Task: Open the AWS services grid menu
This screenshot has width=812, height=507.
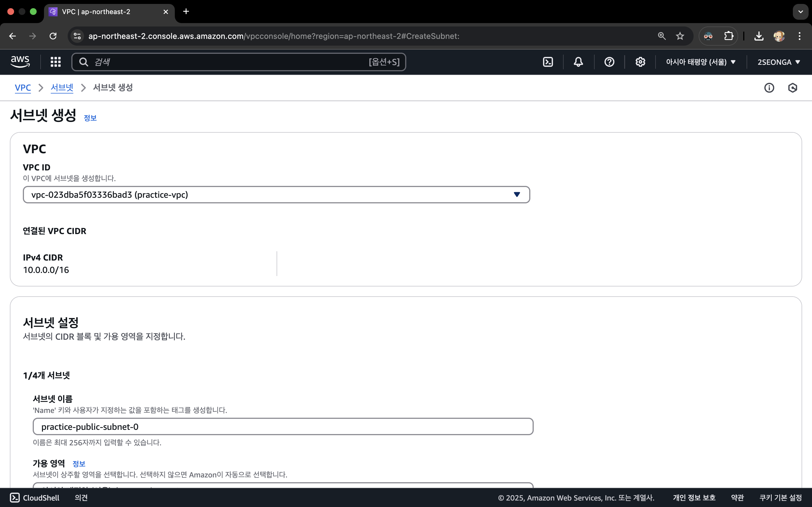Action: (55, 62)
